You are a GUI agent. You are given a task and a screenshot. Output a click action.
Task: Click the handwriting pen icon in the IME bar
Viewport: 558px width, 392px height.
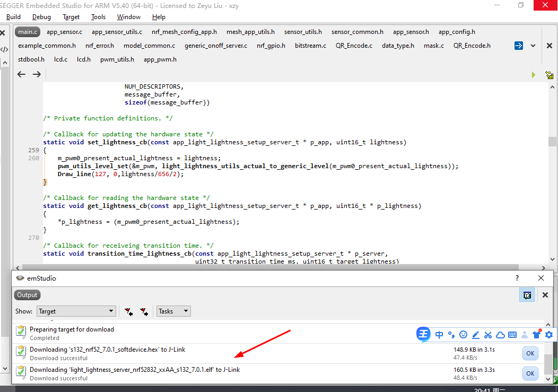(x=475, y=335)
